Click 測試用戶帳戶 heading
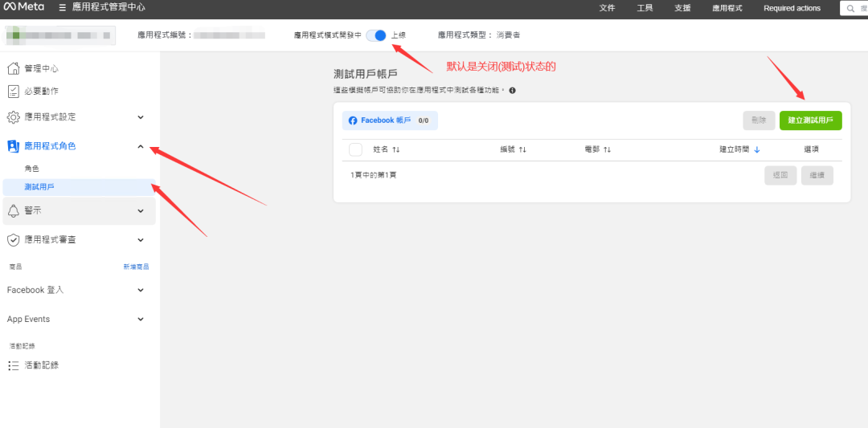The width and height of the screenshot is (868, 428). tap(366, 74)
